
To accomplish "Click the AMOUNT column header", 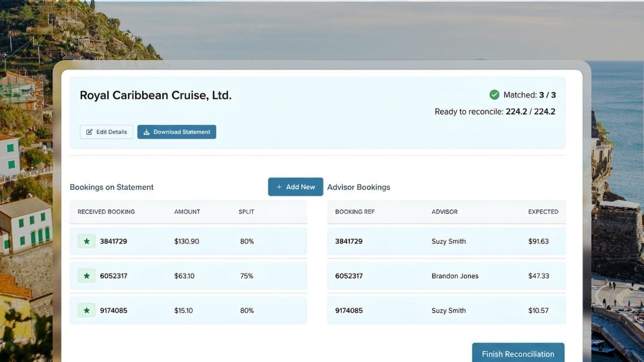I will coord(187,212).
